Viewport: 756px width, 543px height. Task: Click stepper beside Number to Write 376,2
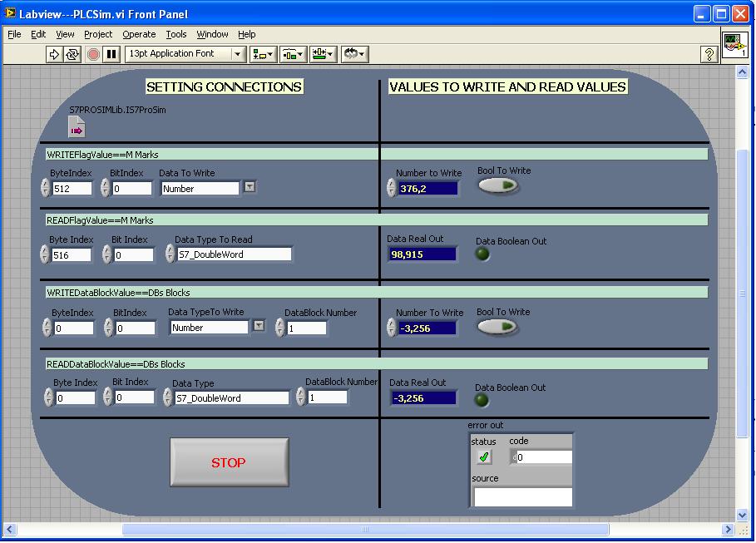[x=392, y=188]
